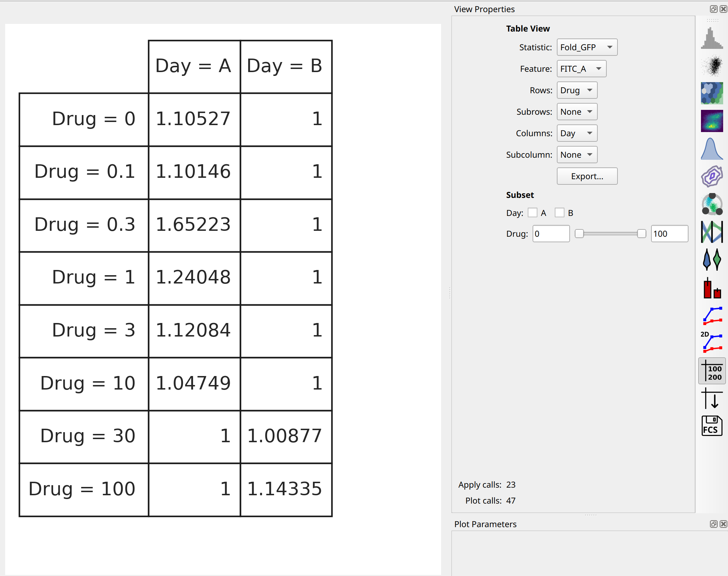Image resolution: width=728 pixels, height=576 pixels.
Task: Select the Radviz plot icon
Action: (712, 204)
